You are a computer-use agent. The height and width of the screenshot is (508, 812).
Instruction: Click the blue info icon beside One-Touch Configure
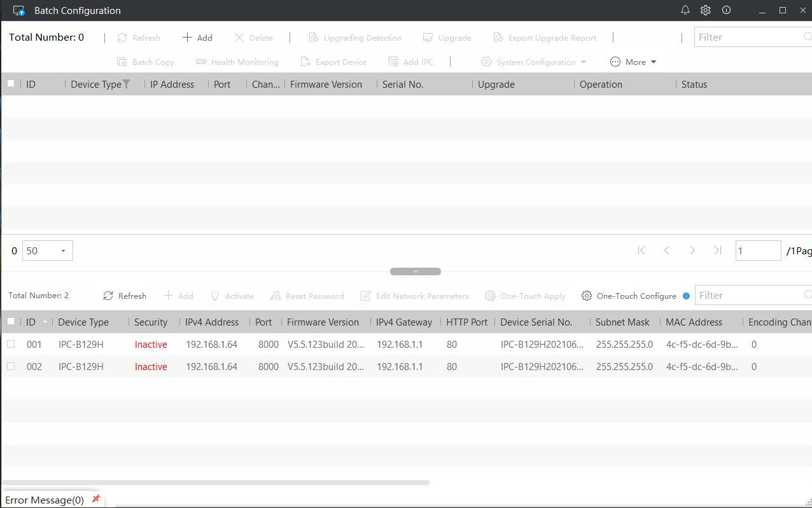686,296
